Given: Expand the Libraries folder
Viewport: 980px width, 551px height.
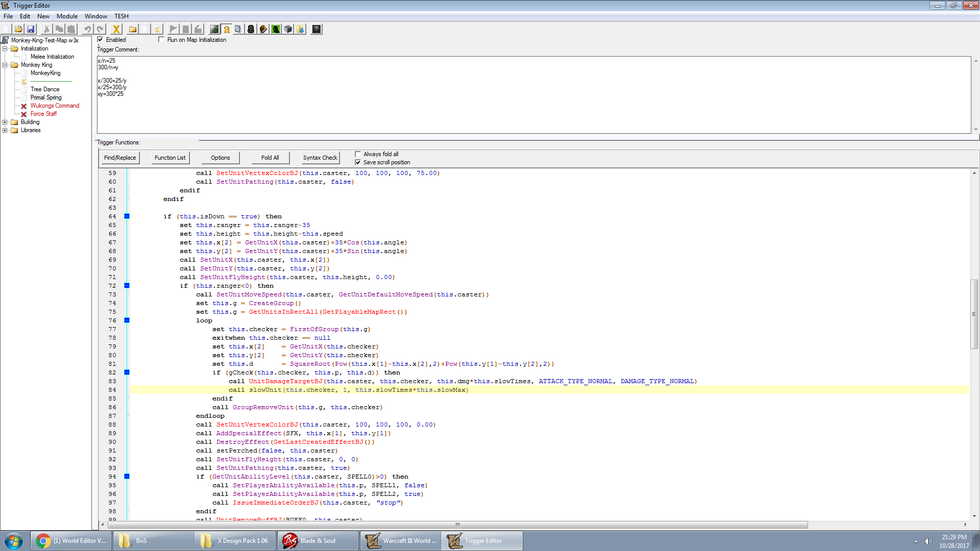Looking at the screenshot, I should [5, 130].
